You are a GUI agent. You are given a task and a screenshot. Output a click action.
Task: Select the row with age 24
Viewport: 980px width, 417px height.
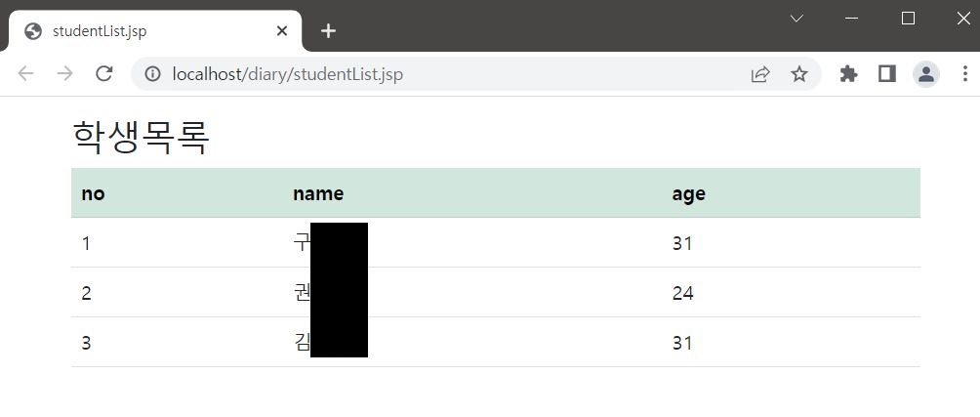[496, 293]
